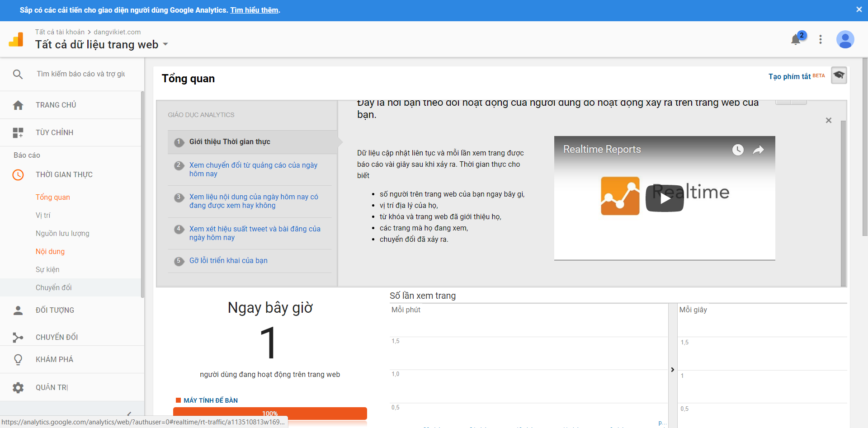Select the Nguồn lưu lượng report

pos(62,234)
